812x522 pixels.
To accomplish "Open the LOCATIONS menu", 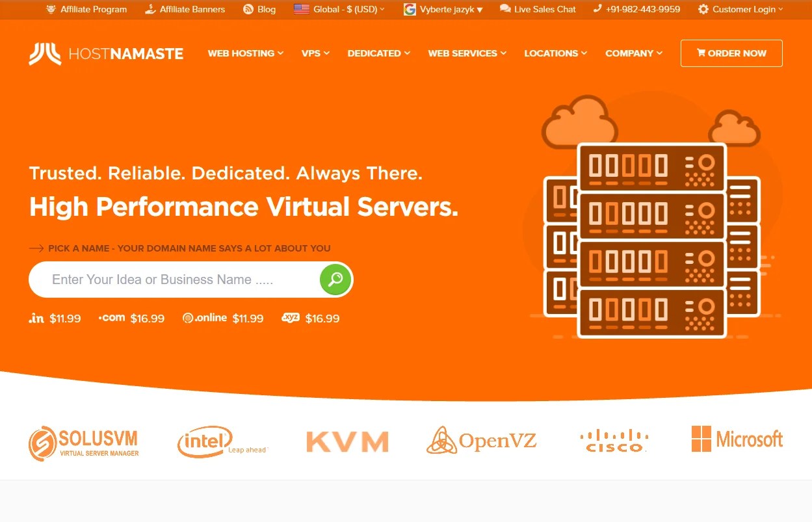I will pyautogui.click(x=555, y=53).
